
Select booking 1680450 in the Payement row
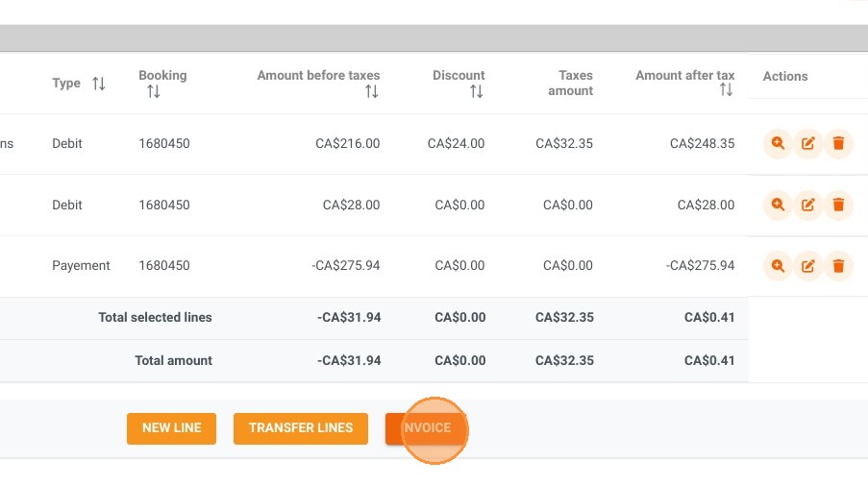[163, 265]
